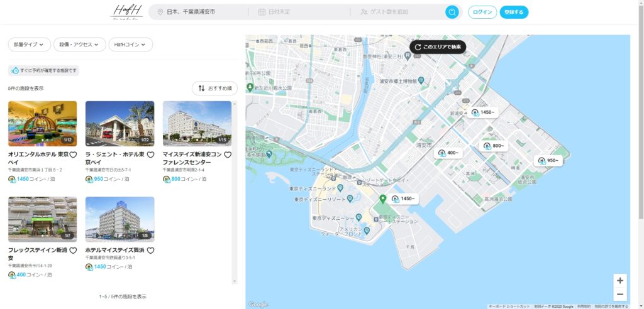
Task: Click address 千葉県浦安市明海2-1-4
Action: coord(184,170)
